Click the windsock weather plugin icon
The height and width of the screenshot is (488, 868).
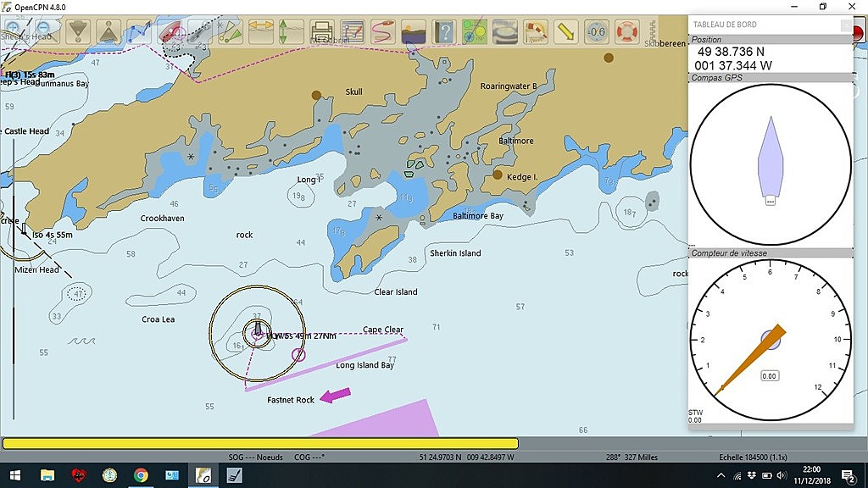point(536,31)
